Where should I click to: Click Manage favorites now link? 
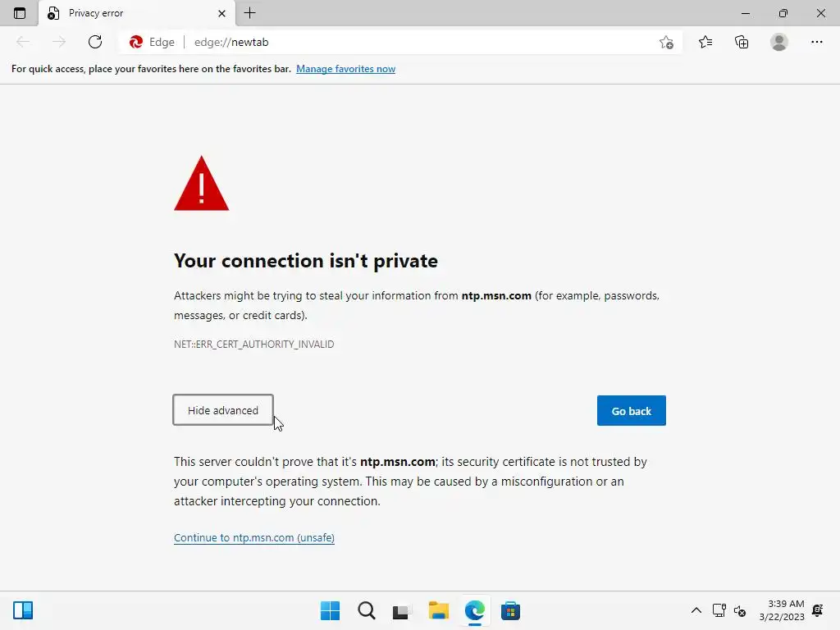345,69
